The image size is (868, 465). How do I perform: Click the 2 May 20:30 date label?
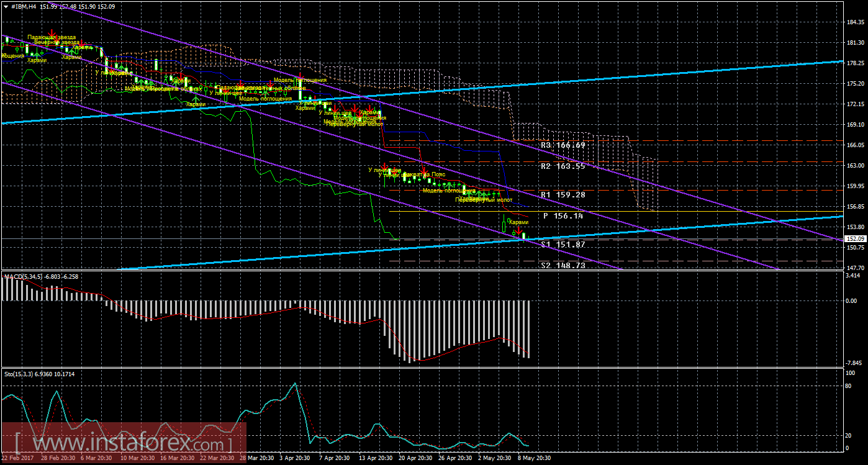tap(494, 459)
